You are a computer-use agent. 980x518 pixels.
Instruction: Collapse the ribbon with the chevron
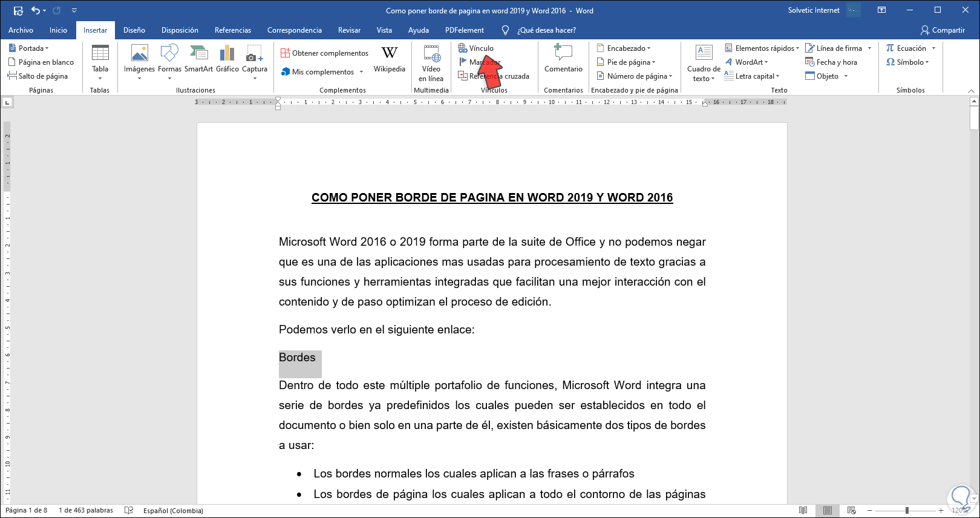click(971, 91)
